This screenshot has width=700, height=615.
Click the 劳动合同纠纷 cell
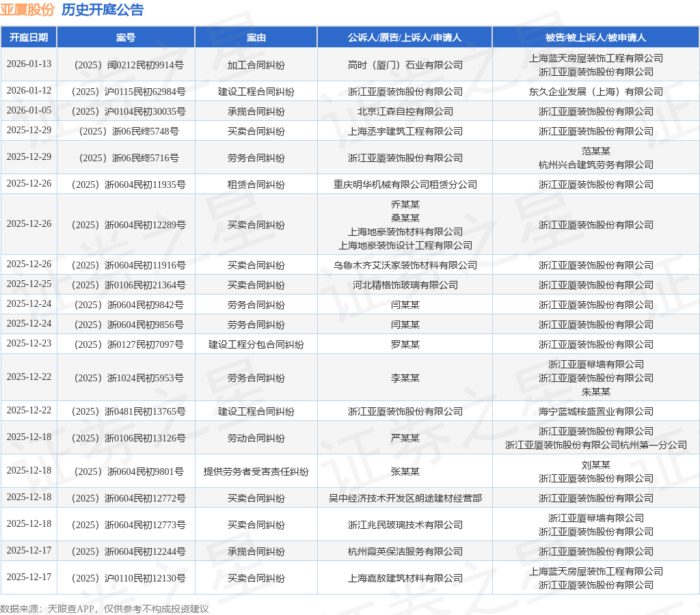pyautogui.click(x=256, y=438)
